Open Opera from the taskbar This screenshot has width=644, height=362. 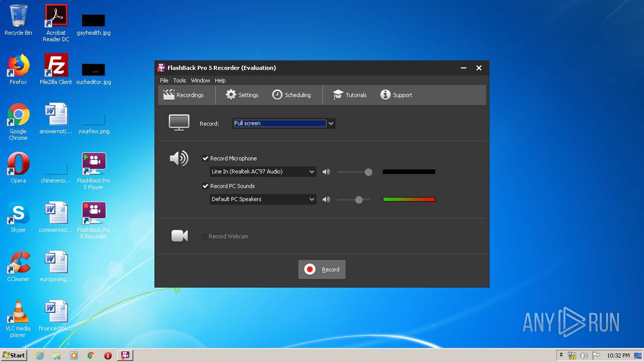(x=108, y=355)
